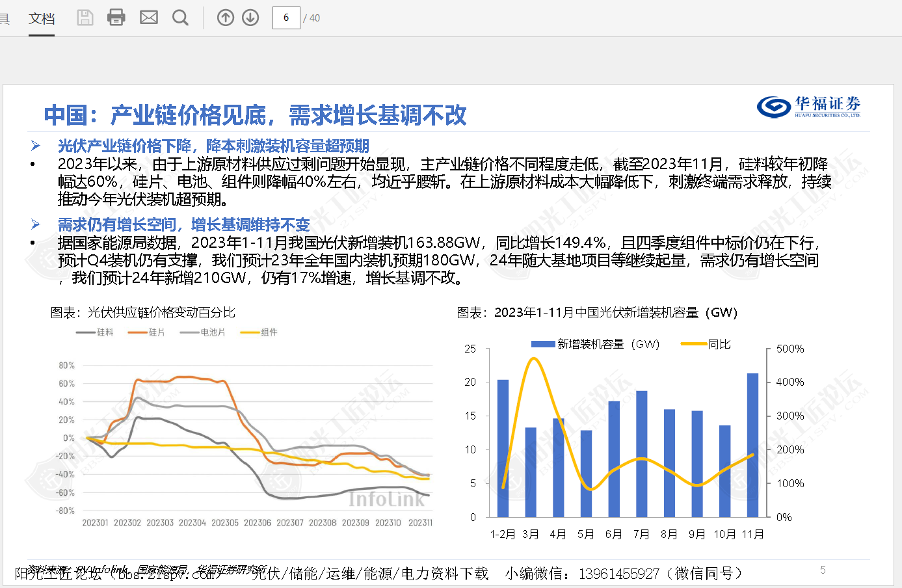Click the 6月 axis label
The image size is (902, 588).
click(x=614, y=534)
